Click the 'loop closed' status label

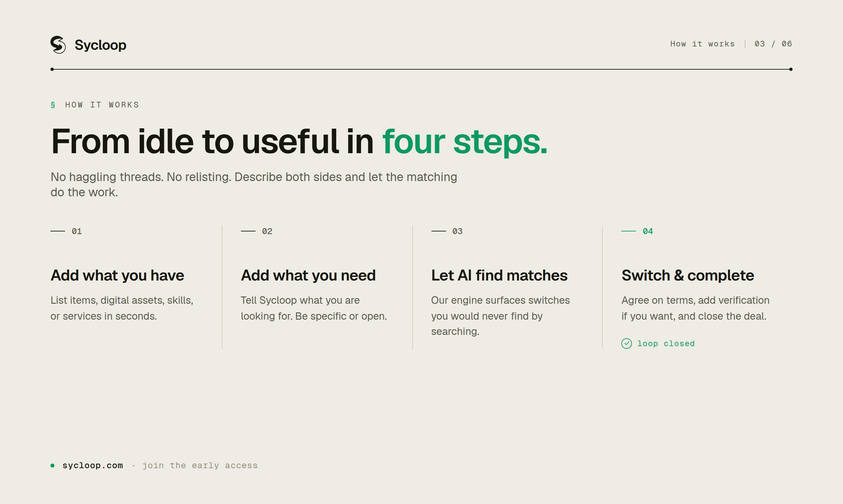pos(666,344)
